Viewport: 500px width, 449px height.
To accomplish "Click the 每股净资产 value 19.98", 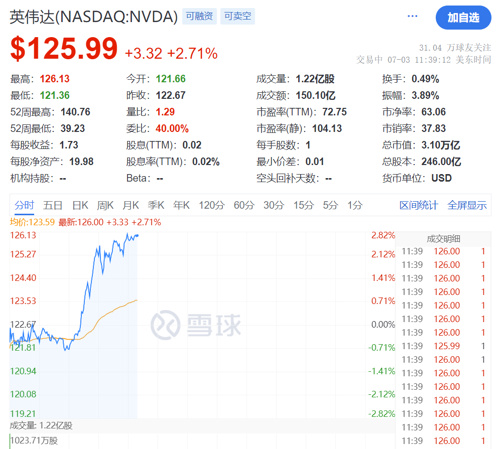I will pos(82,162).
